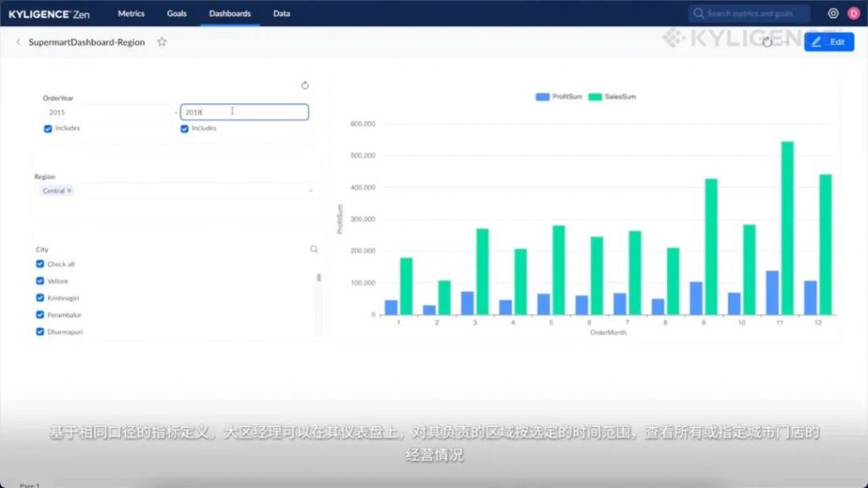Remove the Central region tag
Viewport: 868px width, 488px height.
pyautogui.click(x=70, y=191)
